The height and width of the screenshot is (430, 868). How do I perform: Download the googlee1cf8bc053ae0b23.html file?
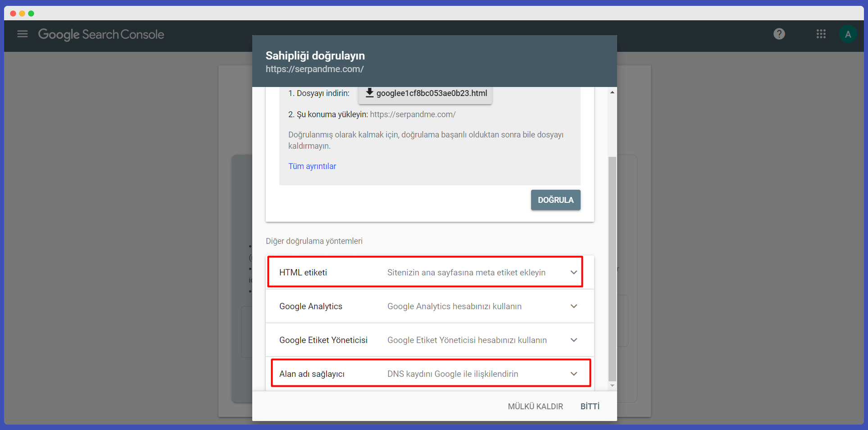coord(425,93)
